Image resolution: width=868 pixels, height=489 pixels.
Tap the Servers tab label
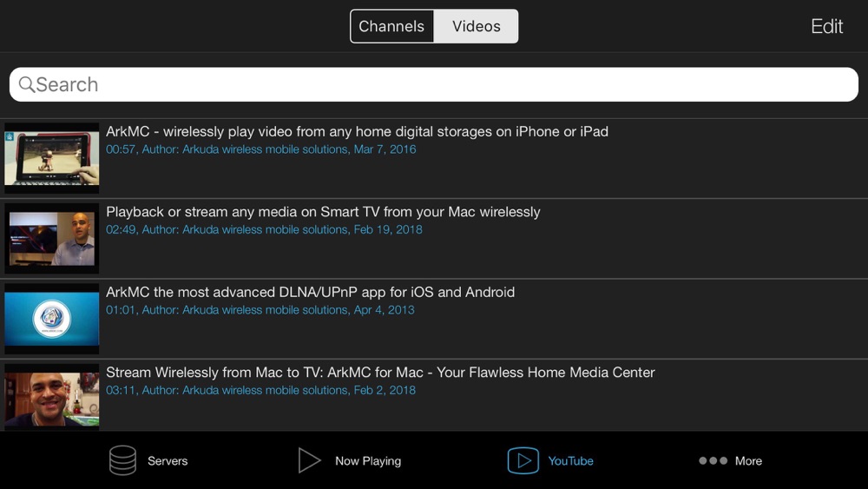tap(168, 460)
